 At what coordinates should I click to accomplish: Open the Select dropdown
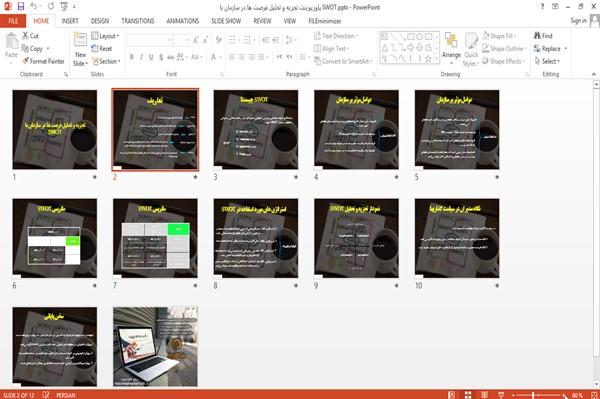click(x=547, y=61)
